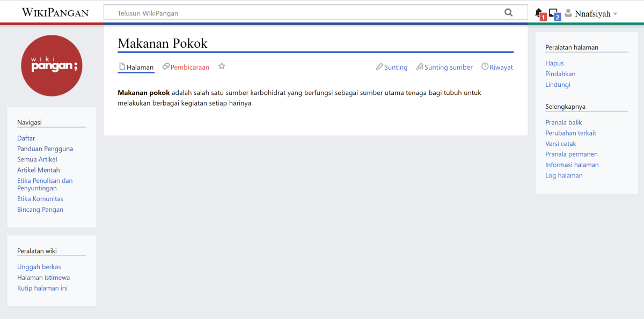This screenshot has width=644, height=319.
Task: Delete the page via Hapus
Action: (554, 63)
